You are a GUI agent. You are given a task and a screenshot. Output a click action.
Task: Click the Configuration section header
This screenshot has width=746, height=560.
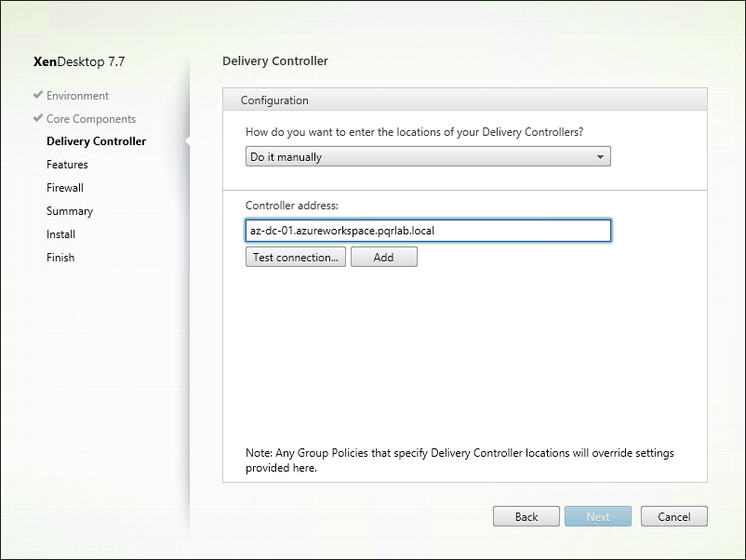[x=465, y=100]
